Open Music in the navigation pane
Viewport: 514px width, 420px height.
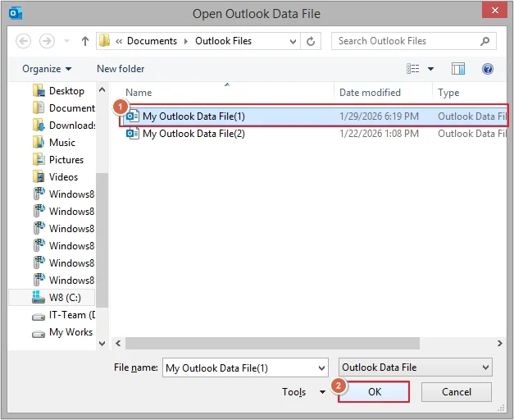(x=64, y=143)
